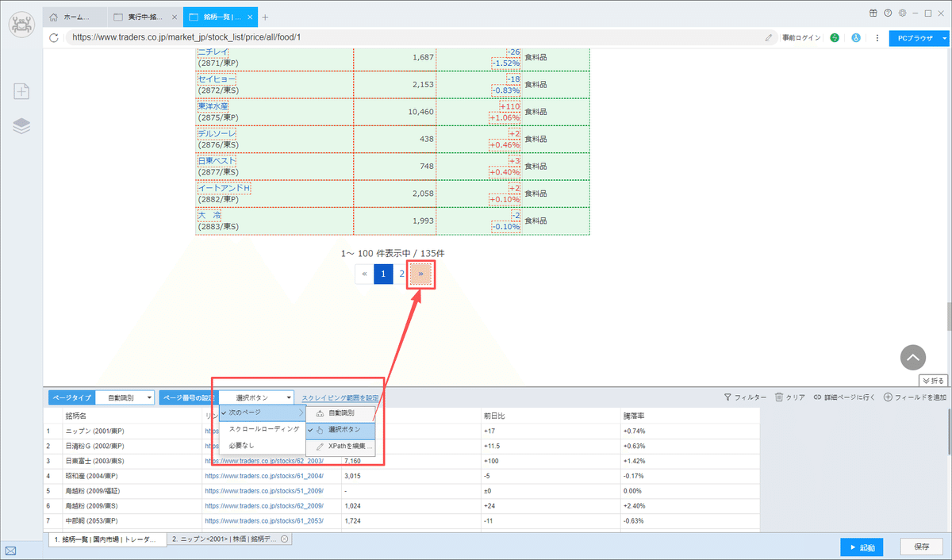The height and width of the screenshot is (560, 952).
Task: Close the second bottom tab ニップン<2001>
Action: point(284,539)
